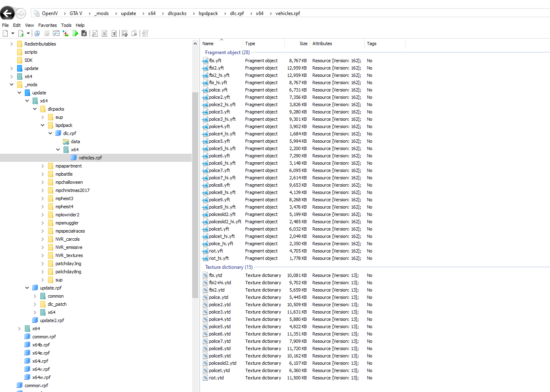Expand the dlc_patch tree node
550x392 pixels.
click(35, 304)
